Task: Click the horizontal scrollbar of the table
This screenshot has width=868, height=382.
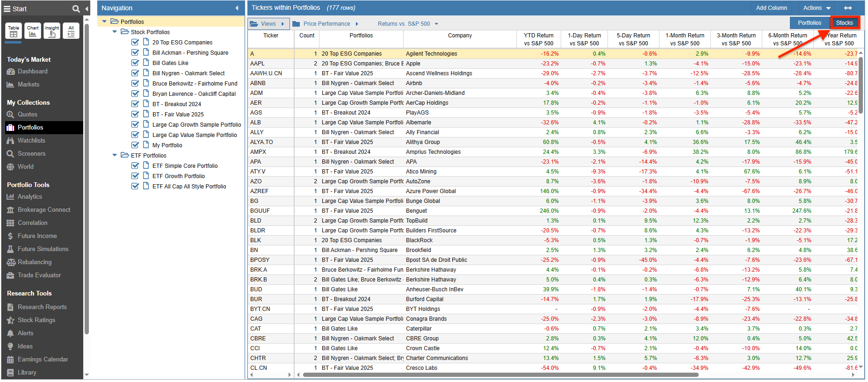Action: click(x=500, y=375)
